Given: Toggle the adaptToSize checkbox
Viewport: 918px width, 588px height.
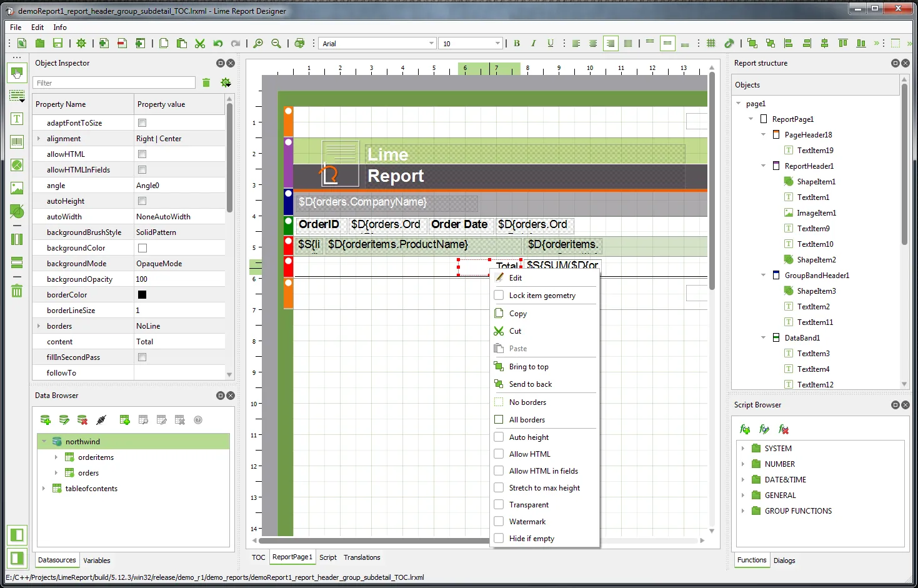Looking at the screenshot, I should 142,122.
